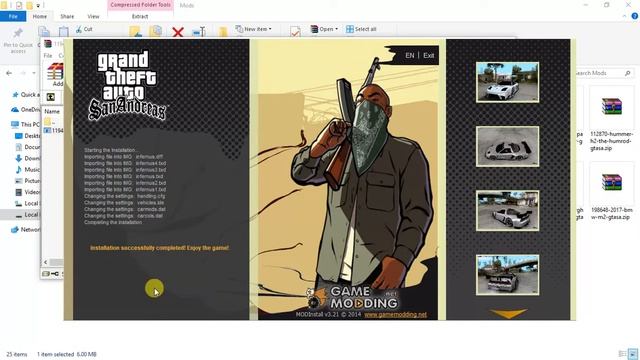Open quick access toolbar dropdown arrow
This screenshot has width=640, height=360.
coord(38,5)
